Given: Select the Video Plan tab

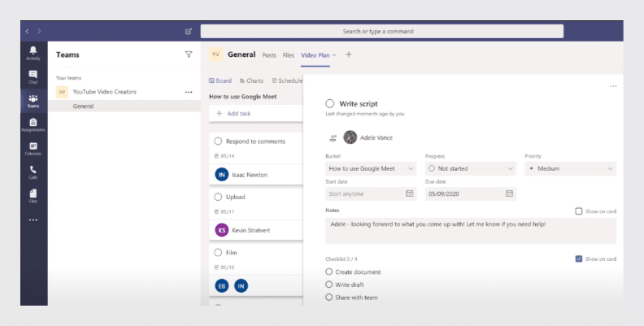Looking at the screenshot, I should tap(315, 55).
